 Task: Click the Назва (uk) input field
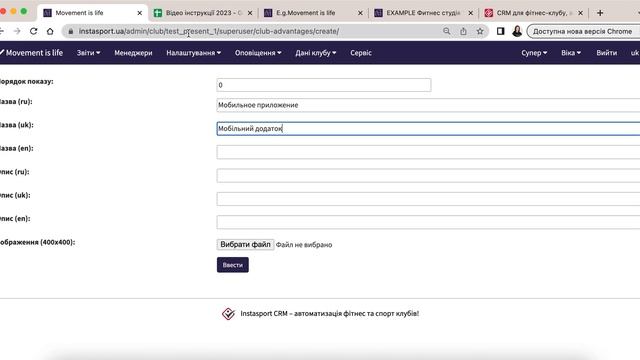428,129
